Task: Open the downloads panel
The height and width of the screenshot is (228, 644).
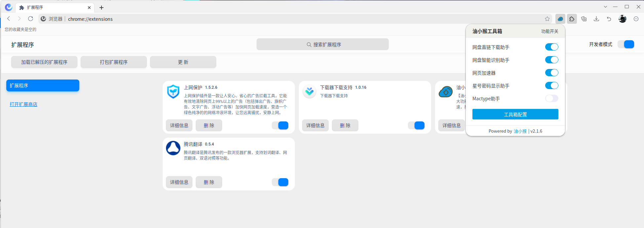Action: click(596, 19)
